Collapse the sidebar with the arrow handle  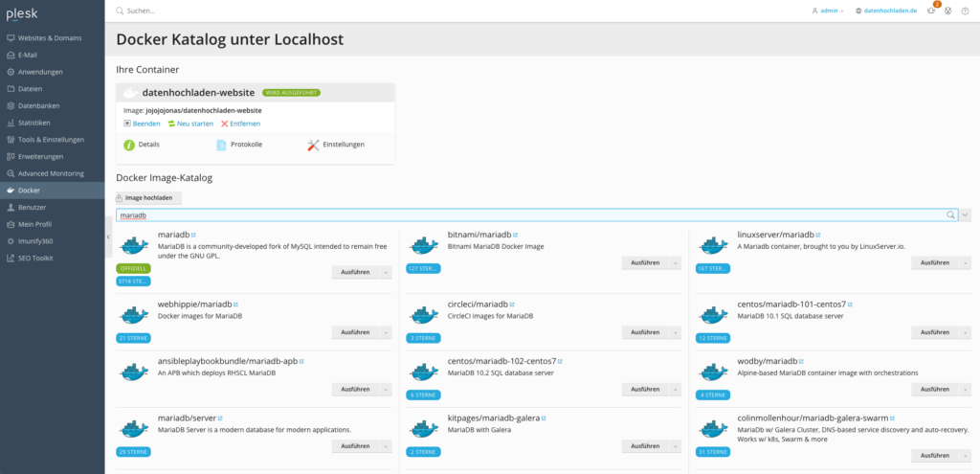(x=109, y=237)
